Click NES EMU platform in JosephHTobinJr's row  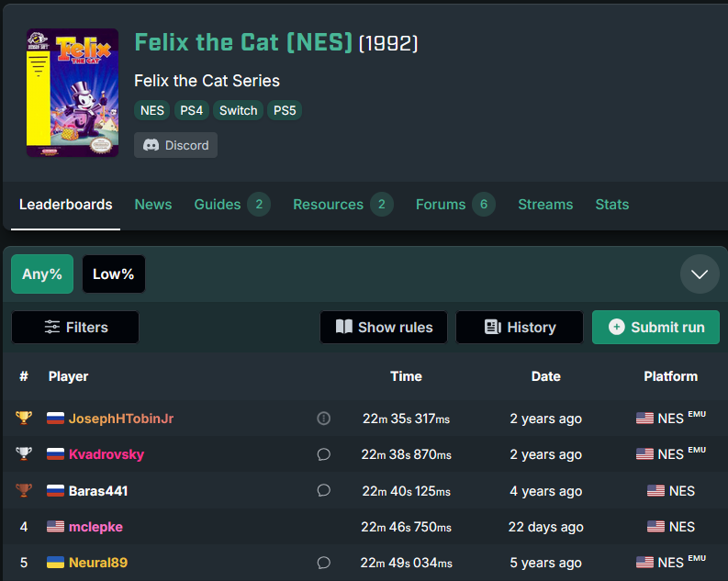(x=671, y=418)
